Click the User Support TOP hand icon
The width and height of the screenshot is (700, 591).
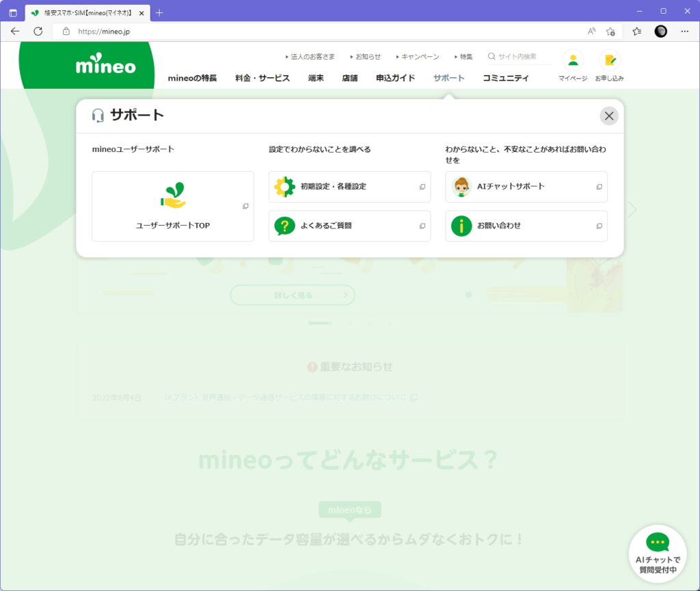coord(173,195)
